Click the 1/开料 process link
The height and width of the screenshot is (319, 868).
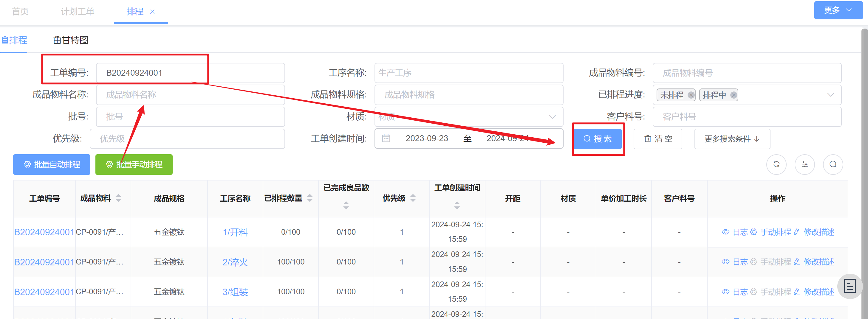(x=235, y=232)
